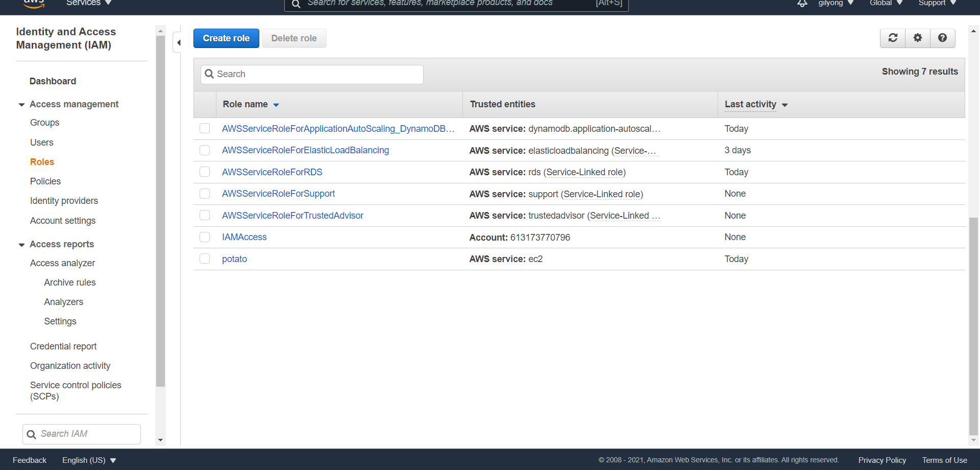The image size is (980, 470).
Task: Click the Delete role button
Action: coord(294,38)
